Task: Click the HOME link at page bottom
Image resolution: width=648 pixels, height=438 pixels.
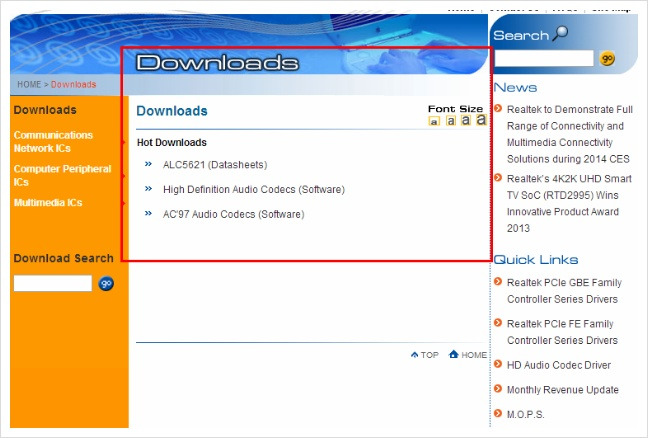Action: pos(474,355)
